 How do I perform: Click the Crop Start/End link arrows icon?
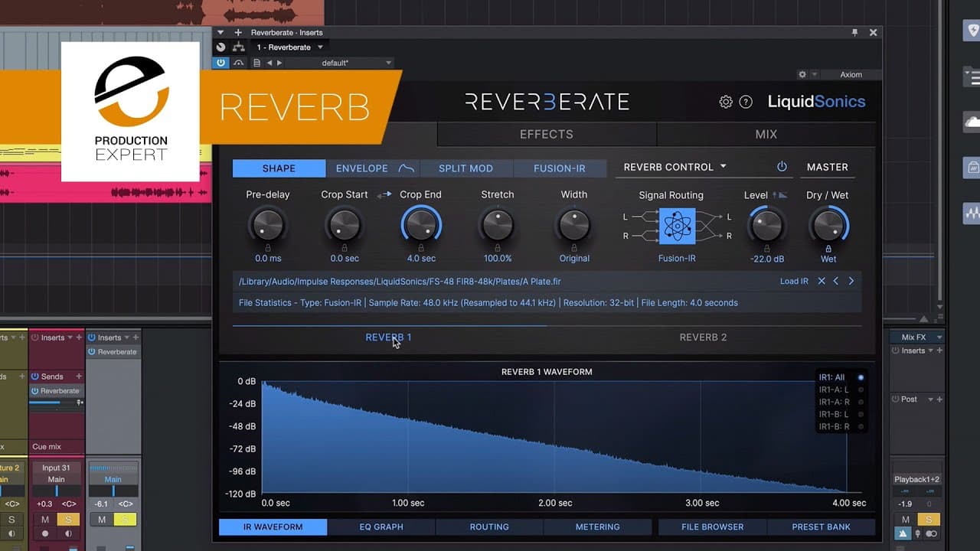pyautogui.click(x=384, y=195)
